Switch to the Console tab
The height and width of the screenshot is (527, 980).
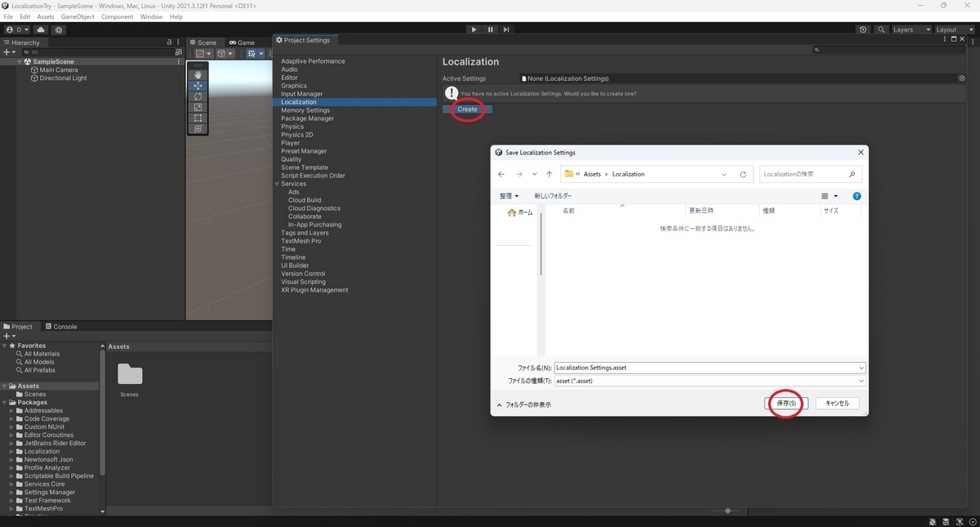tap(60, 326)
